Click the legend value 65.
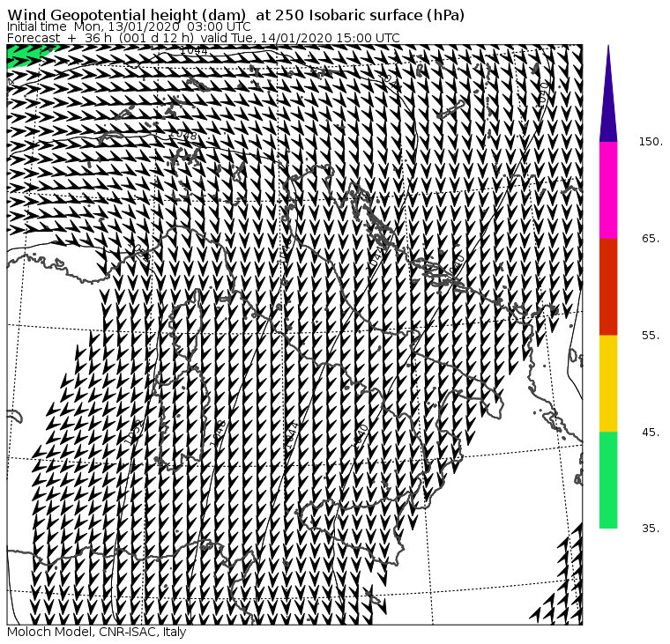Image resolution: width=670 pixels, height=644 pixels. tap(651, 239)
